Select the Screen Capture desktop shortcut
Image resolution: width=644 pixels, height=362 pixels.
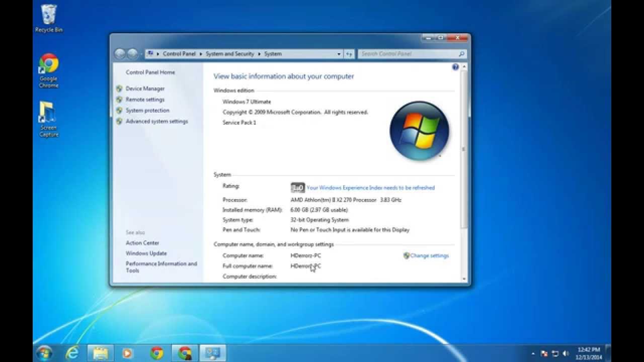(x=48, y=119)
